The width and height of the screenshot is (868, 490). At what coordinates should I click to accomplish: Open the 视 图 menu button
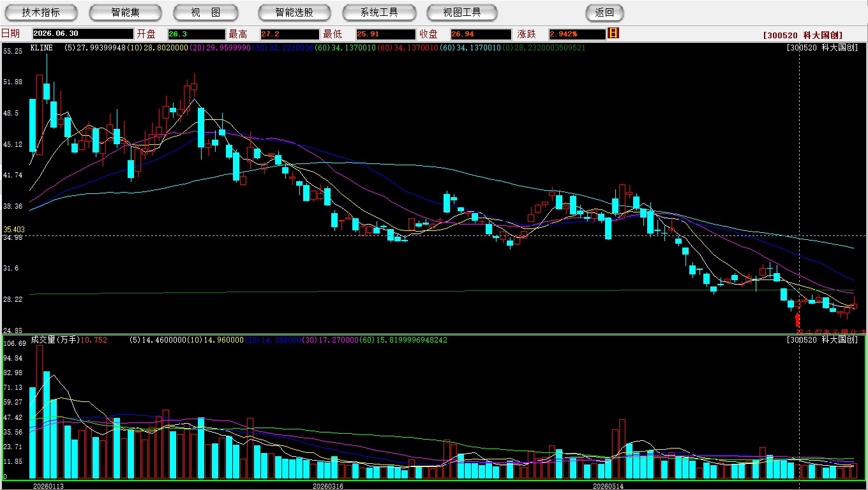click(x=206, y=12)
